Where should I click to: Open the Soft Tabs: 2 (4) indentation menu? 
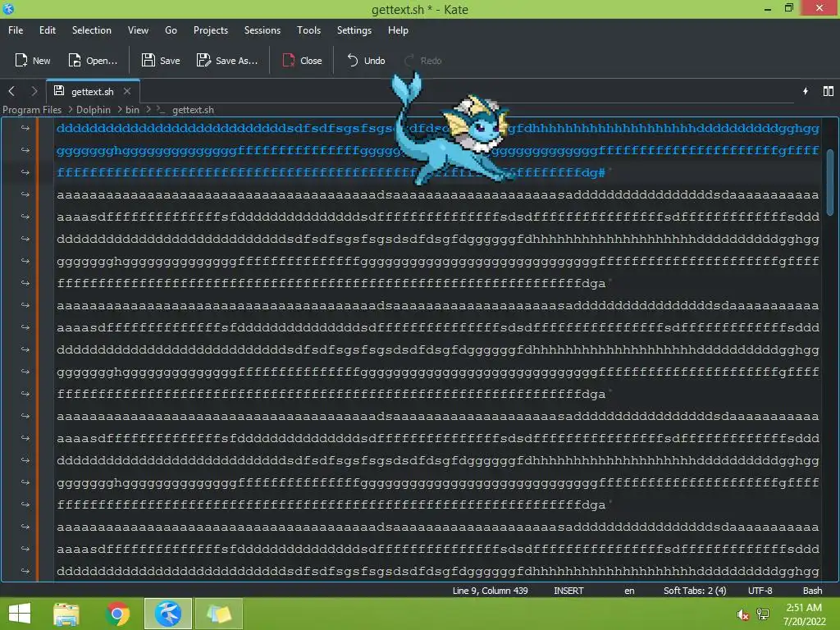point(694,591)
